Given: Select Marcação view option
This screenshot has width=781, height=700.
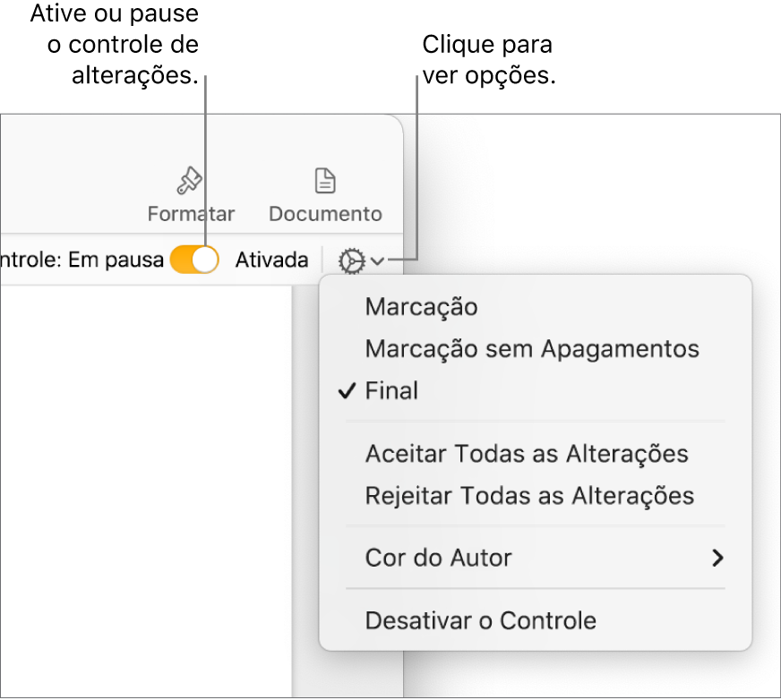Looking at the screenshot, I should pos(536,307).
